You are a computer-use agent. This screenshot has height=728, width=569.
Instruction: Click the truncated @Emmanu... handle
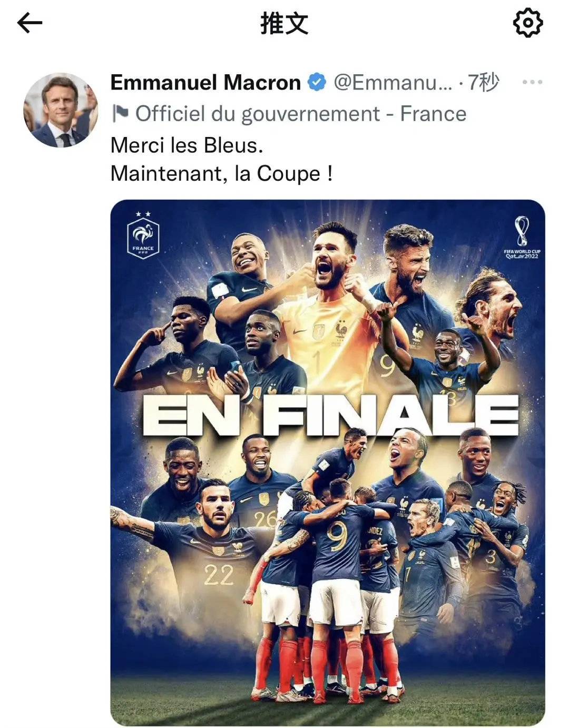(393, 82)
